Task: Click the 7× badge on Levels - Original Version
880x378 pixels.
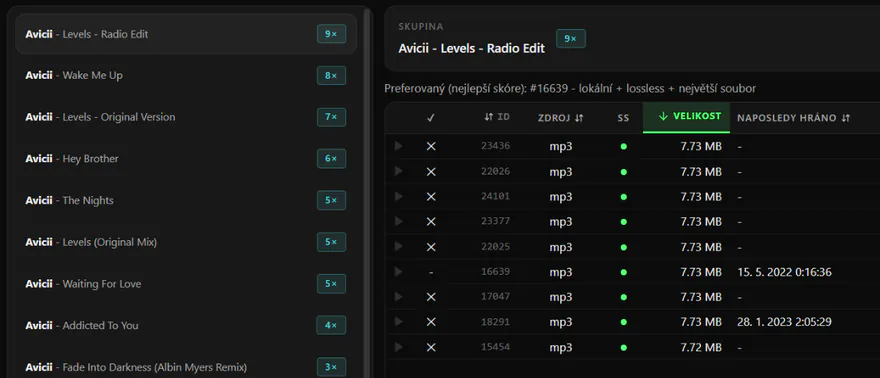Action: (331, 117)
